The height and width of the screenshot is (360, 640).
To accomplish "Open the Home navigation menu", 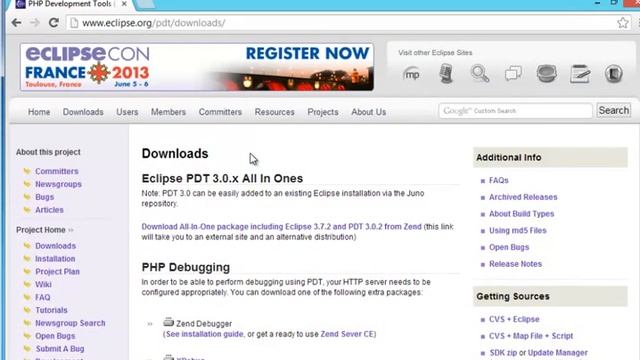I will coord(39,112).
